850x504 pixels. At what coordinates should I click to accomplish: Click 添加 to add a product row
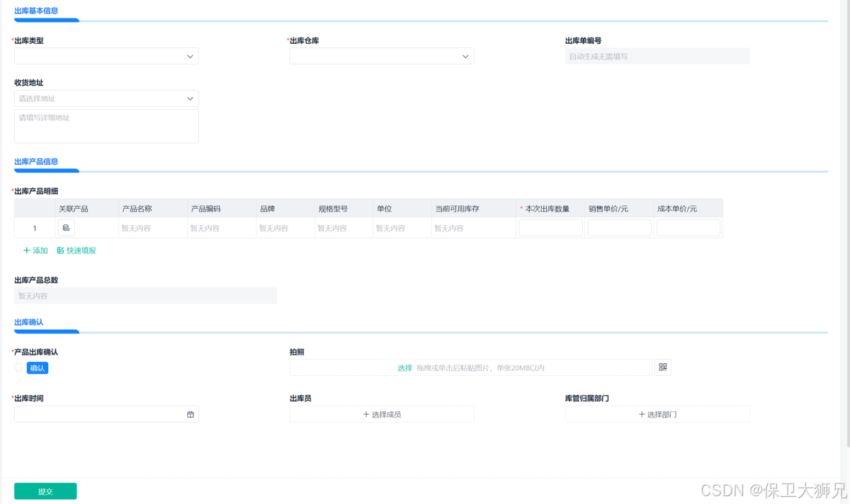[x=35, y=251]
